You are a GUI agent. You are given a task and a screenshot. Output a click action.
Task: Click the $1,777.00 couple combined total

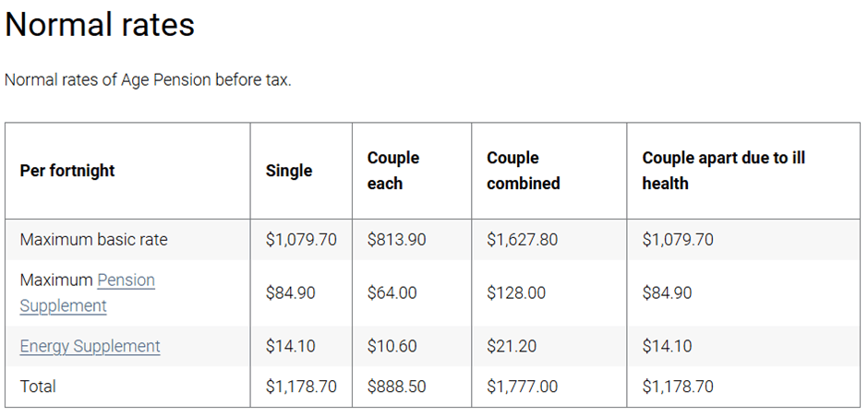(x=522, y=387)
